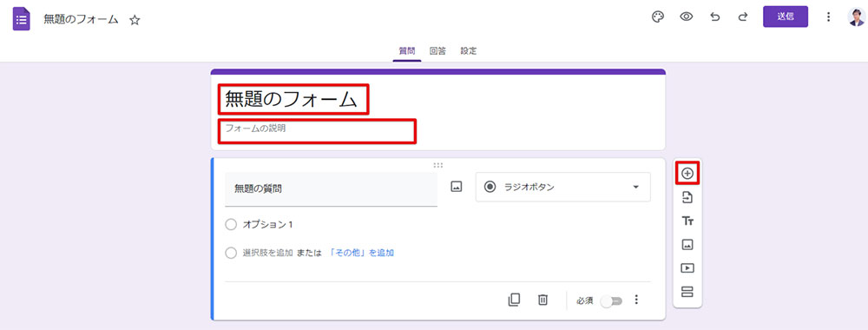Duplicate the question

(514, 300)
